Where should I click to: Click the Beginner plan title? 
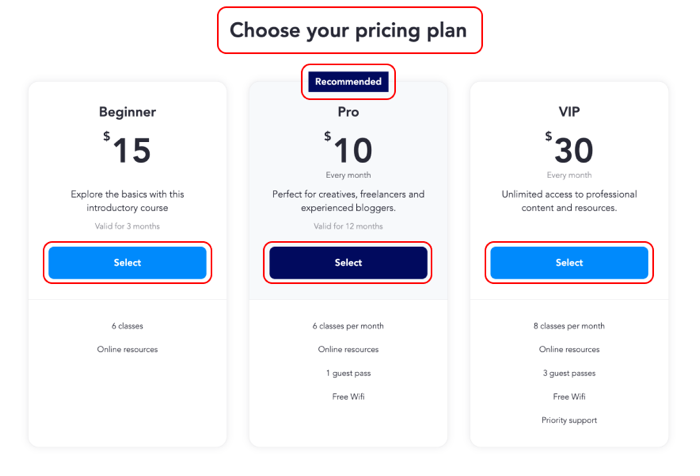[x=127, y=112]
